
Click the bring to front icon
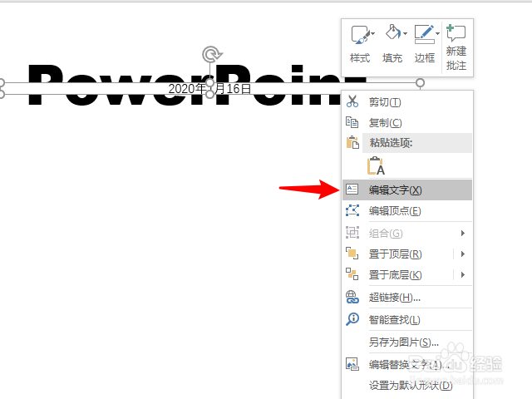pos(352,254)
